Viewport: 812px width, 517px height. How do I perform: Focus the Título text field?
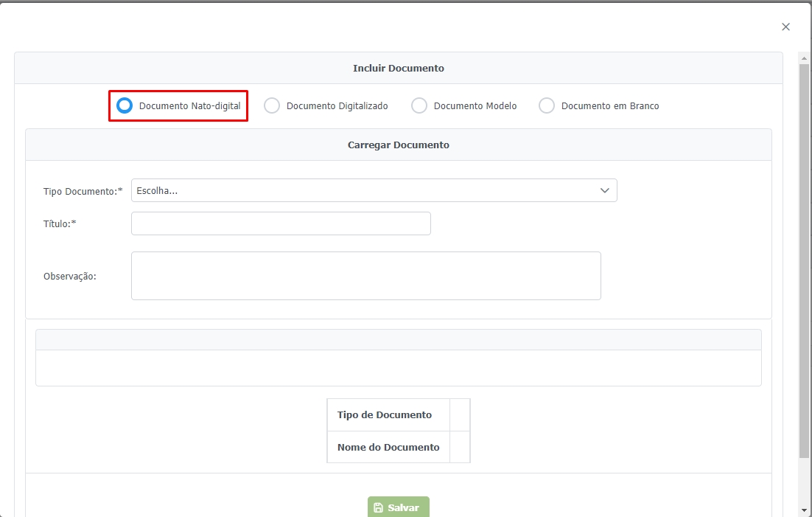click(281, 223)
